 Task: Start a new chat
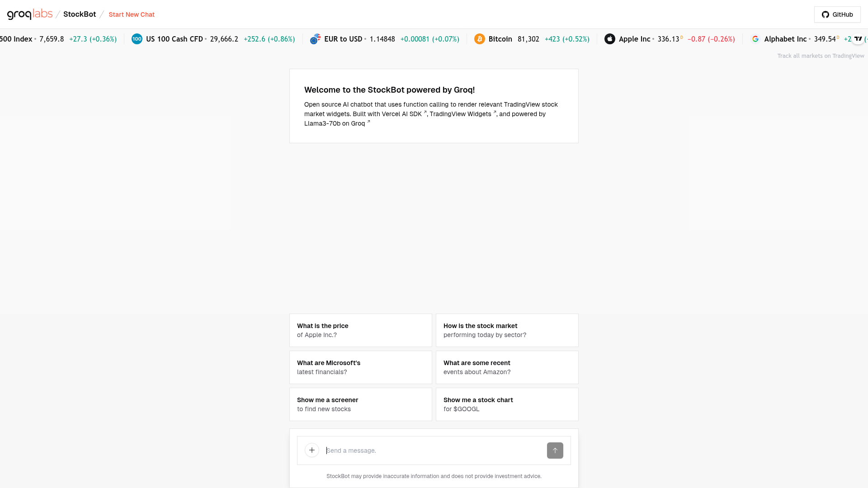tap(132, 14)
